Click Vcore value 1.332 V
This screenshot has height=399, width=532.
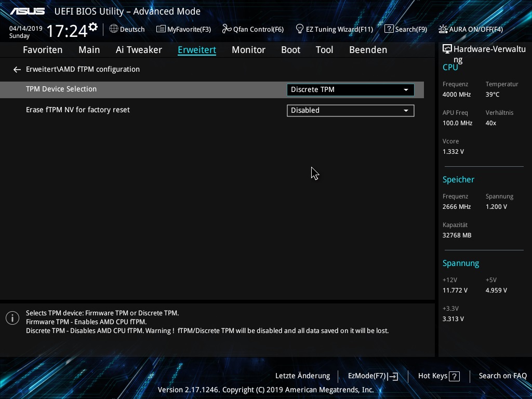[453, 152]
